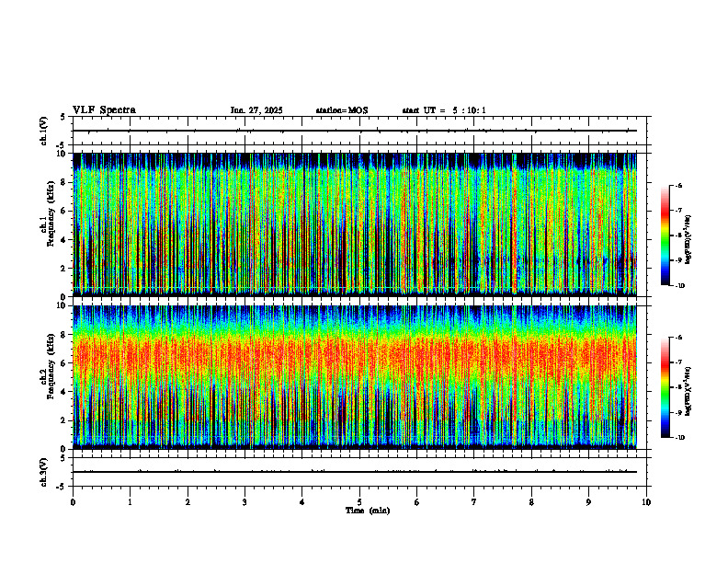
Task: Click the ch.1 "log(PSD)" color scale caption
Action: tap(688, 240)
